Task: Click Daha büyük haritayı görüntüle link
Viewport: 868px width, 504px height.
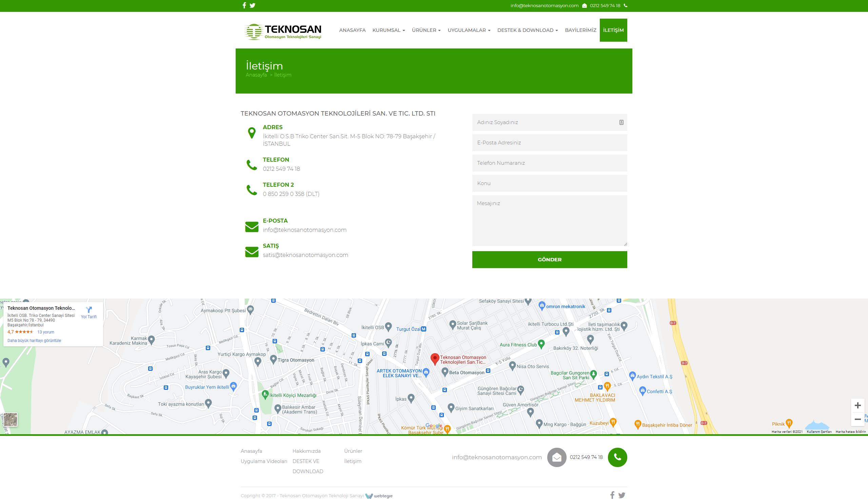Action: (x=34, y=341)
